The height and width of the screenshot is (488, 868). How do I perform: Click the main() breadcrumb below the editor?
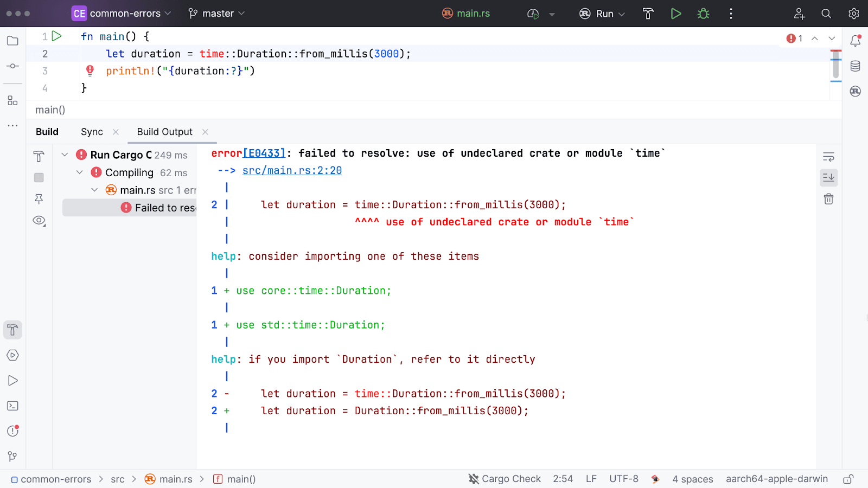[49, 110]
